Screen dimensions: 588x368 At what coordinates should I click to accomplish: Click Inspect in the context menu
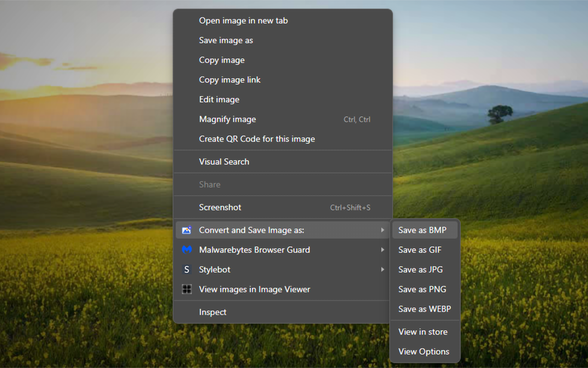coord(212,312)
